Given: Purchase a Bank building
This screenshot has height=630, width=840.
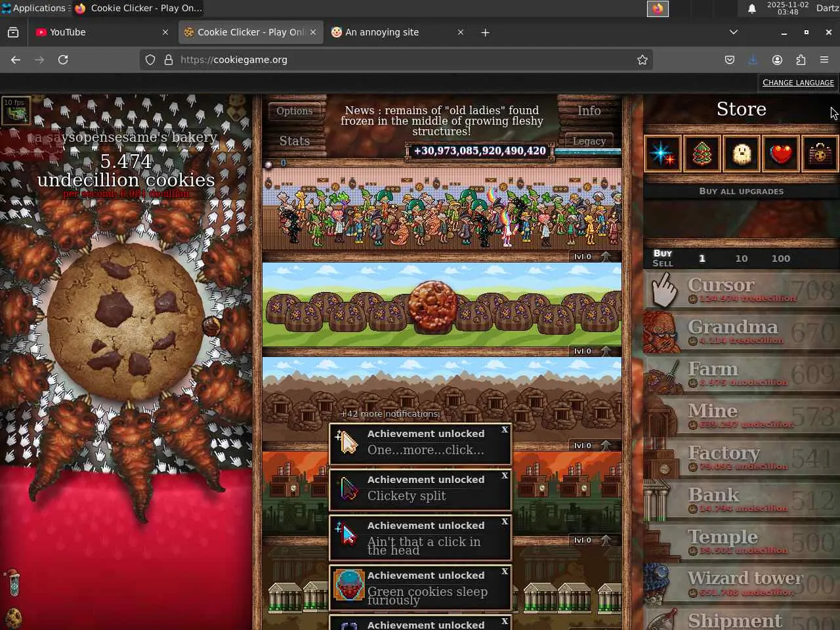Looking at the screenshot, I should (x=742, y=500).
